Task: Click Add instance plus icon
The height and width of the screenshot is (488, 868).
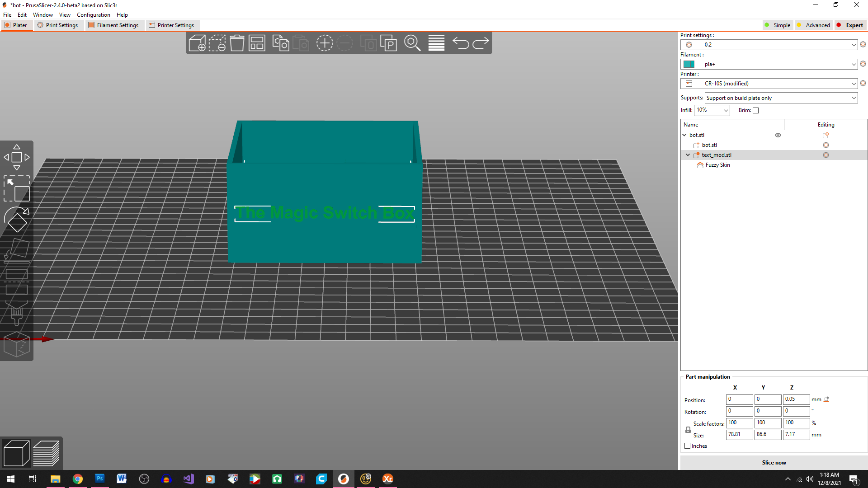Action: point(325,43)
